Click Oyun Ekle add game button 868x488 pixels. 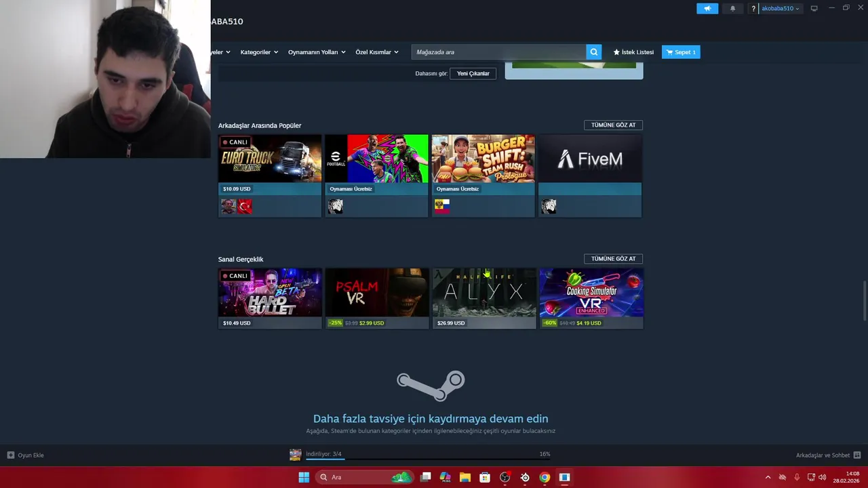(x=26, y=455)
